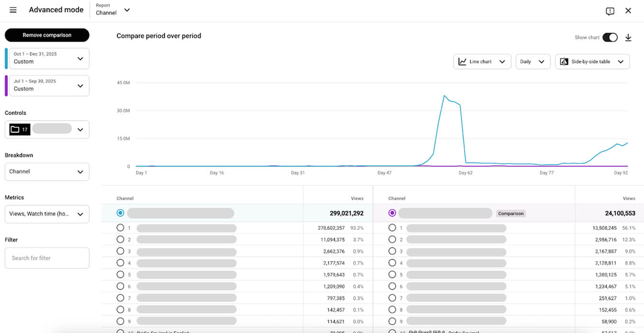644x333 pixels.
Task: Click the 2,128,811 comparison views cell
Action: (x=606, y=263)
